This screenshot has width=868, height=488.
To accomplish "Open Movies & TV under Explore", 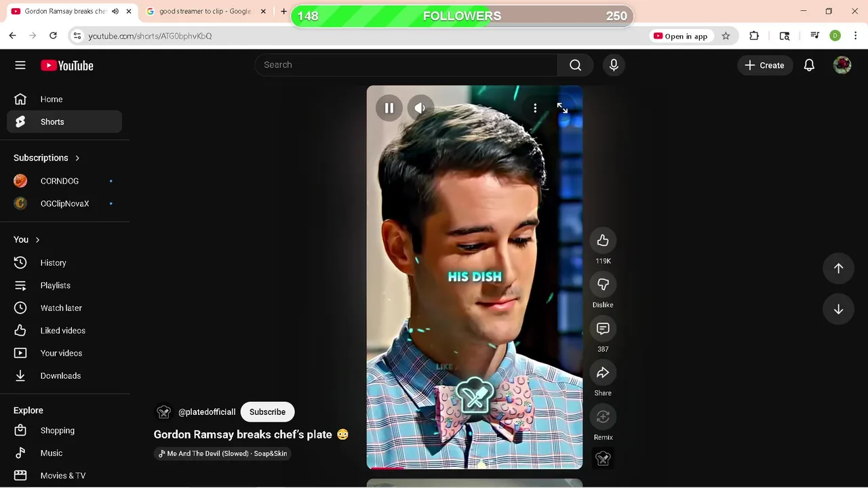I will point(64,476).
